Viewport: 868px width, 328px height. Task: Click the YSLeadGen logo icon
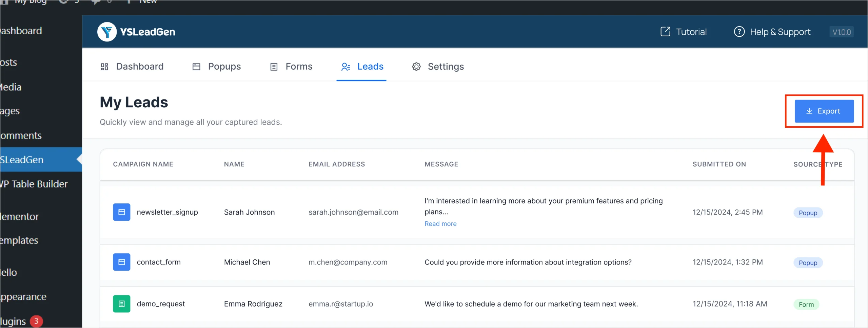107,32
